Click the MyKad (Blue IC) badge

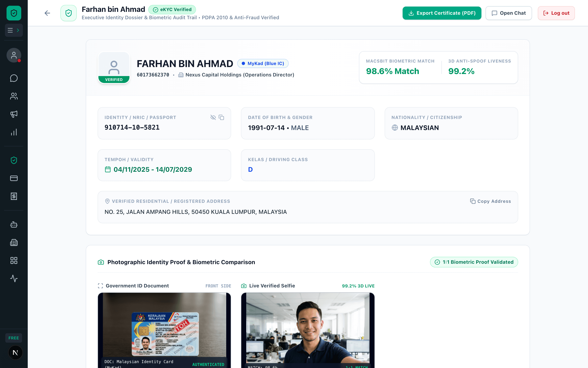click(263, 64)
